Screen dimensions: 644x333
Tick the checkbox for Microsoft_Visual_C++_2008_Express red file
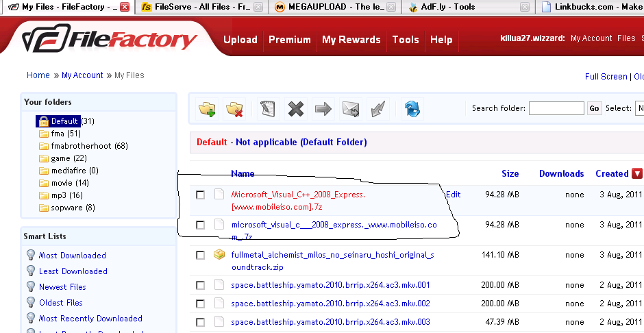pyautogui.click(x=200, y=195)
